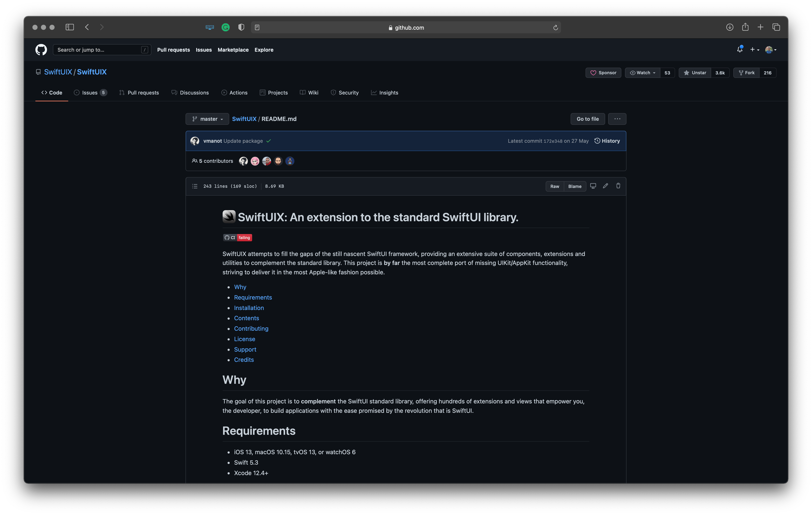The image size is (812, 515).
Task: View the Raw file
Action: [x=555, y=186]
